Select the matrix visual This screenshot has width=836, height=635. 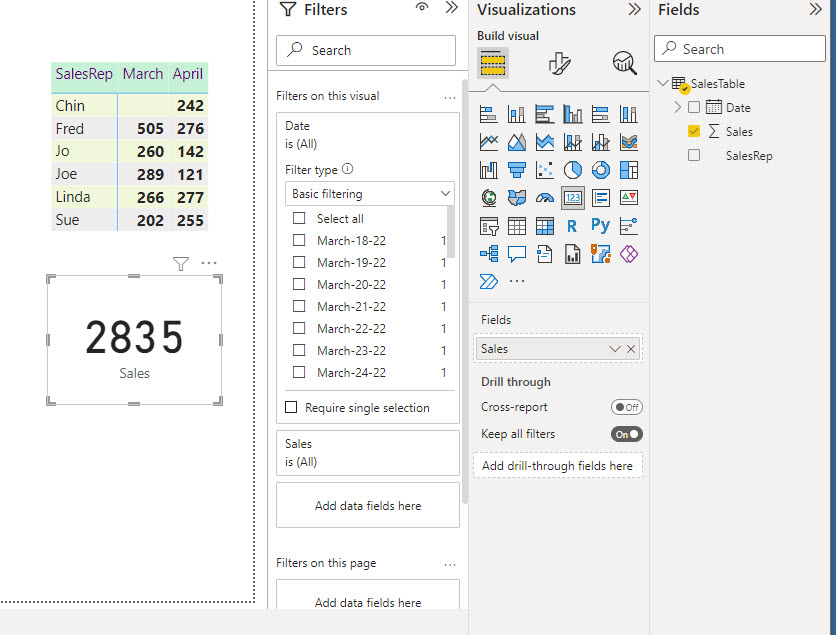[x=544, y=226]
